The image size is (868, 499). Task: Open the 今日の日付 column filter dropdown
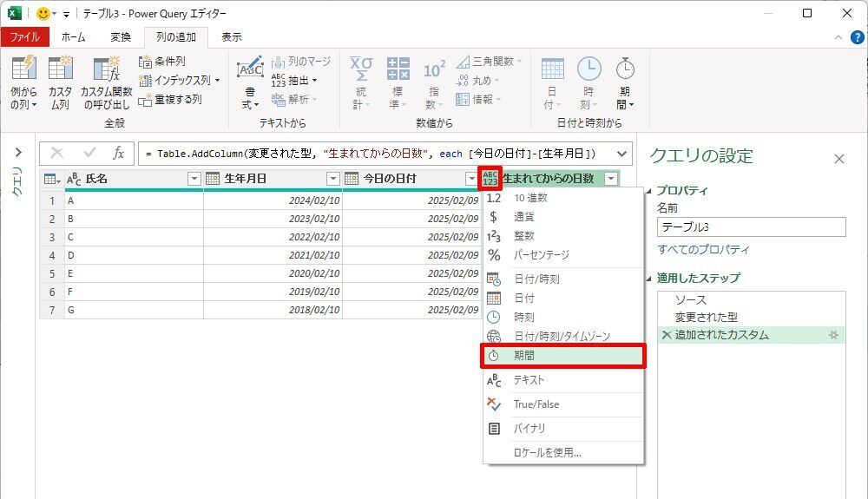pyautogui.click(x=471, y=179)
